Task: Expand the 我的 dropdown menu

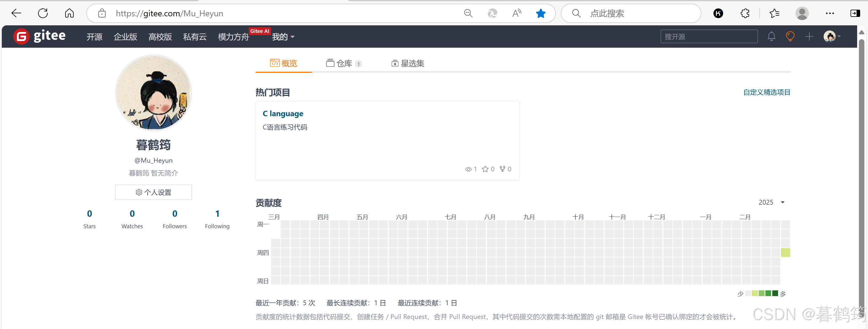Action: (283, 37)
